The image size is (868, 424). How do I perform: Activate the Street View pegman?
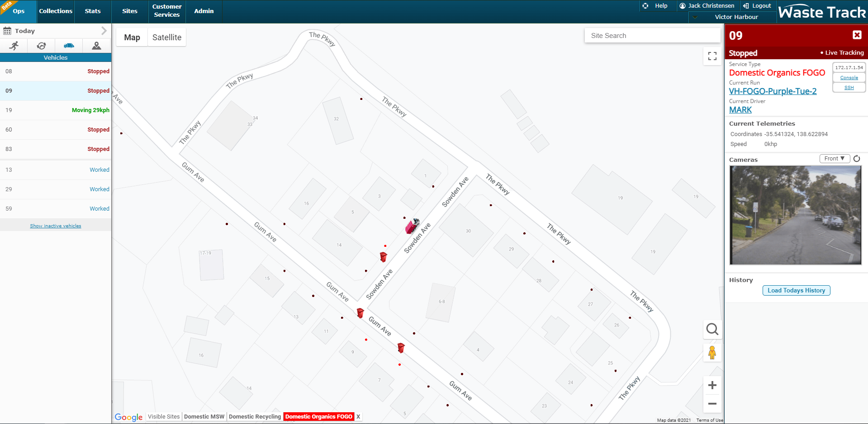pos(712,353)
